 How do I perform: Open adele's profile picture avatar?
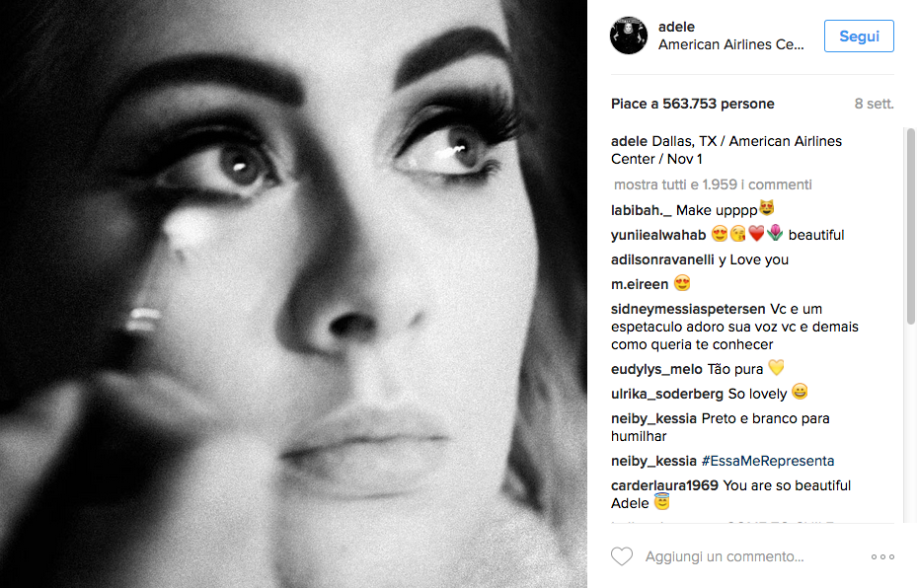[x=628, y=36]
